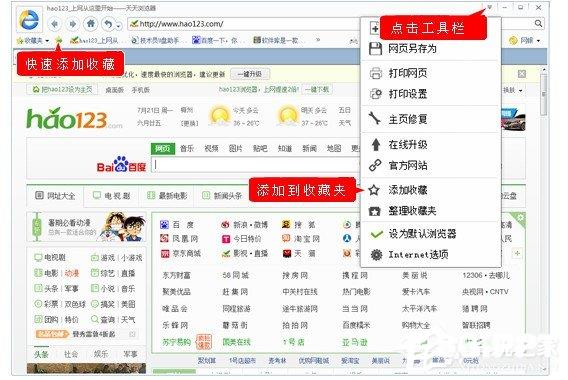Viewport: 568px width, 380px height.
Task: Select the 知道 search tab
Action: (x=285, y=148)
